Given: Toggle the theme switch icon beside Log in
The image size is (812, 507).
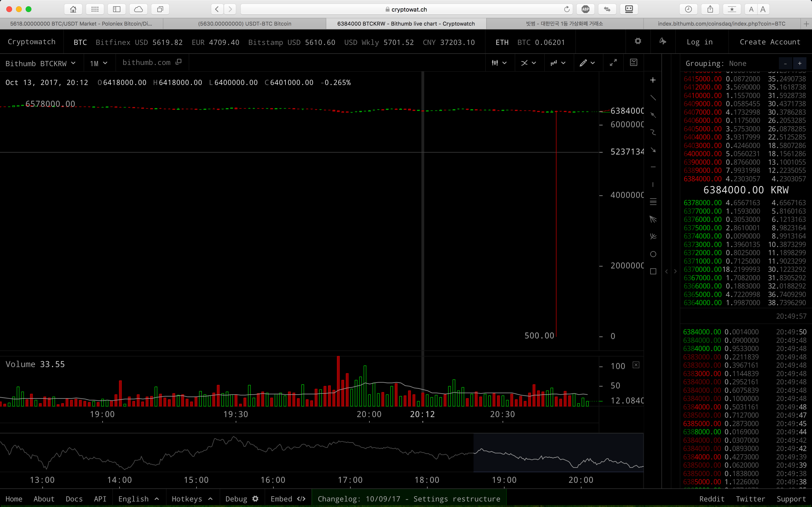Looking at the screenshot, I should (663, 41).
